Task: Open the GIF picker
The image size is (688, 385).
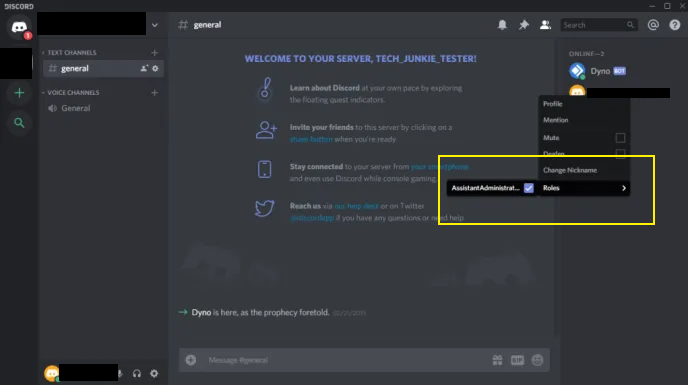Action: pos(517,360)
